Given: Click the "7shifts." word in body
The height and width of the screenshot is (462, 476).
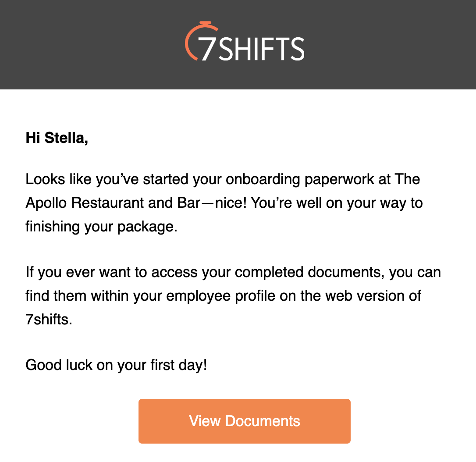Looking at the screenshot, I should click(x=49, y=320).
